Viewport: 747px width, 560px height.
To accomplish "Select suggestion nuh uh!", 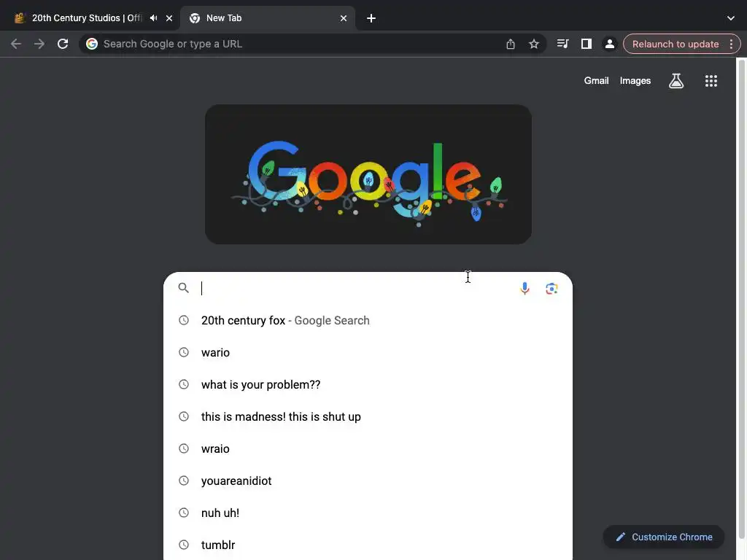I will [x=368, y=513].
